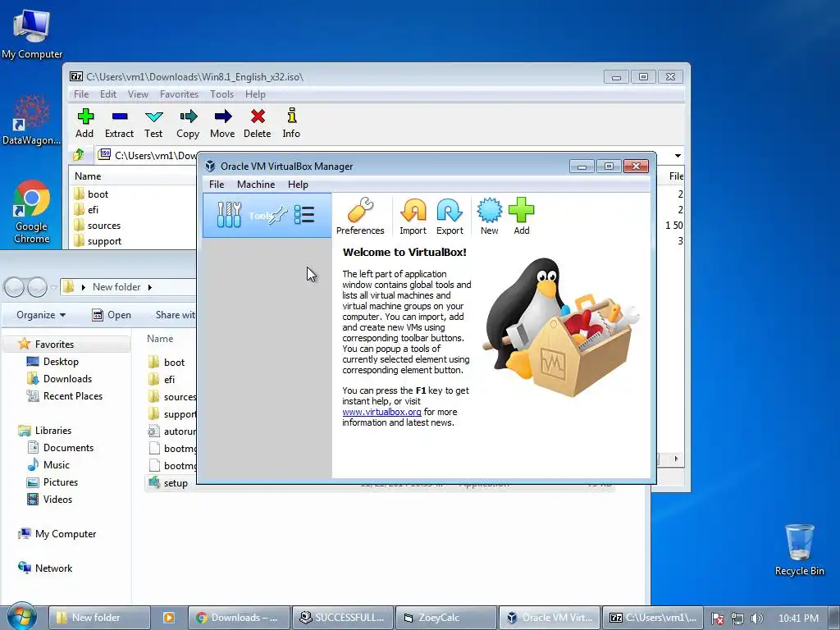Image resolution: width=840 pixels, height=630 pixels.
Task: Open Help menu in VirtualBox Manager
Action: pyautogui.click(x=298, y=185)
